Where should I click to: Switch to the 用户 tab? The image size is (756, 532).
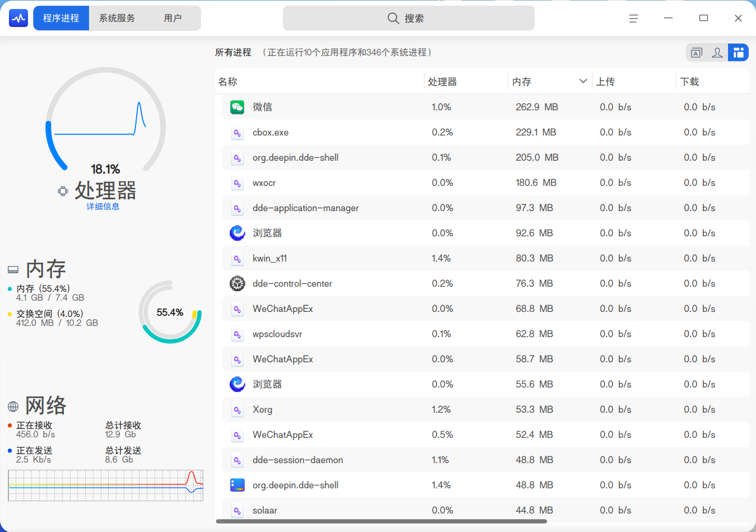(173, 18)
